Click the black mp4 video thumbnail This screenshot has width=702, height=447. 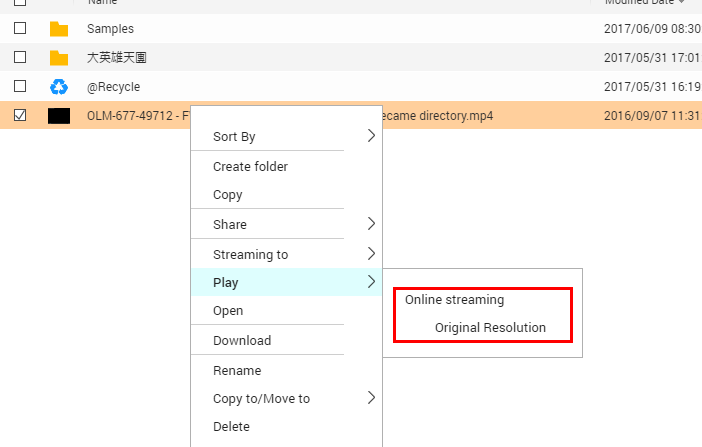pos(59,116)
